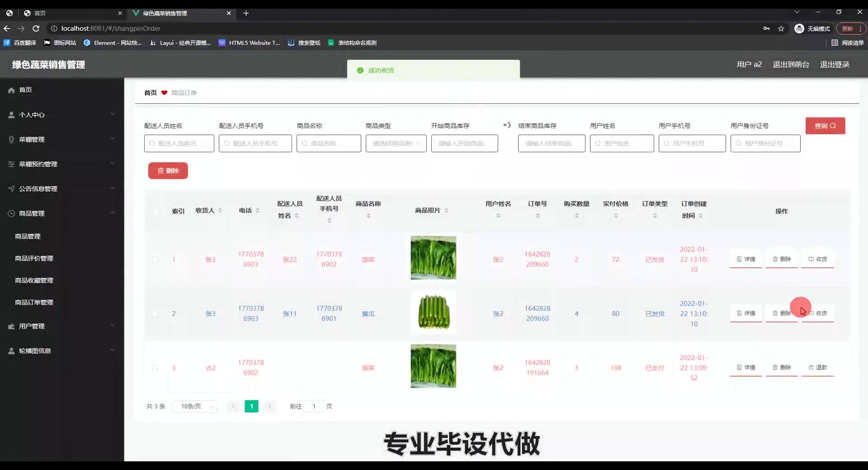Click the 黄瓜 product photo thumbnail
The height and width of the screenshot is (470, 868).
(433, 312)
